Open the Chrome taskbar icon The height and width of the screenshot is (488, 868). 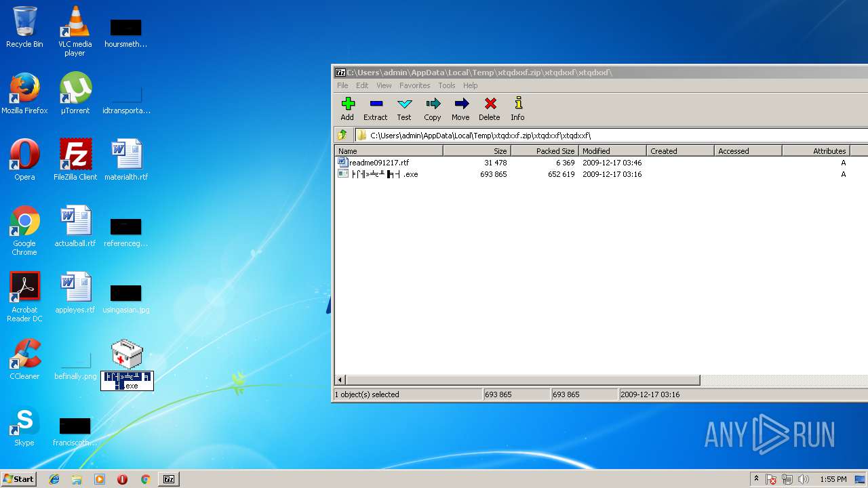tap(145, 479)
